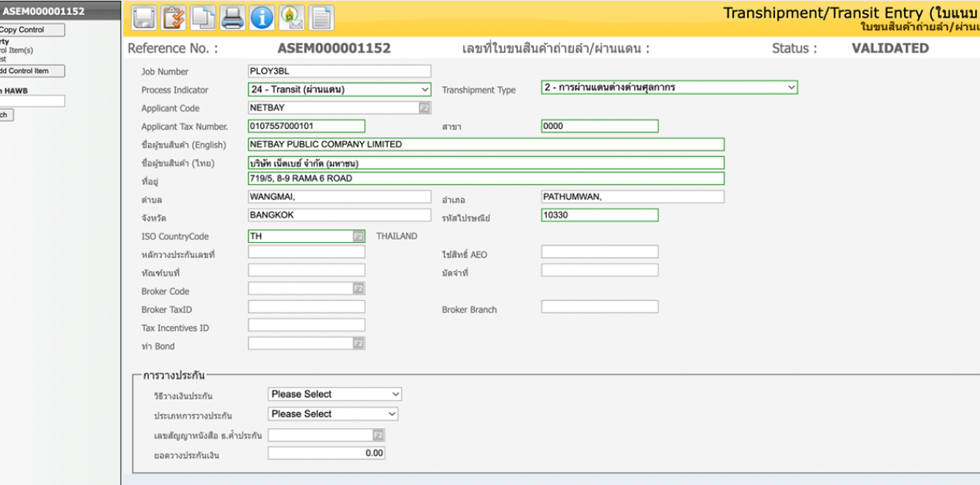Click the send-to-customs envelope icon
The height and width of the screenshot is (485, 980).
pos(291,17)
